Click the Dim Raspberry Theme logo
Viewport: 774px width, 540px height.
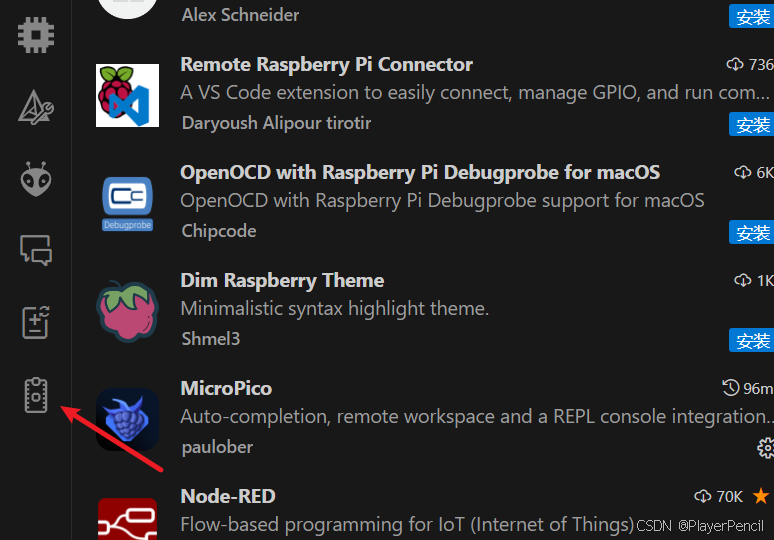pyautogui.click(x=127, y=311)
